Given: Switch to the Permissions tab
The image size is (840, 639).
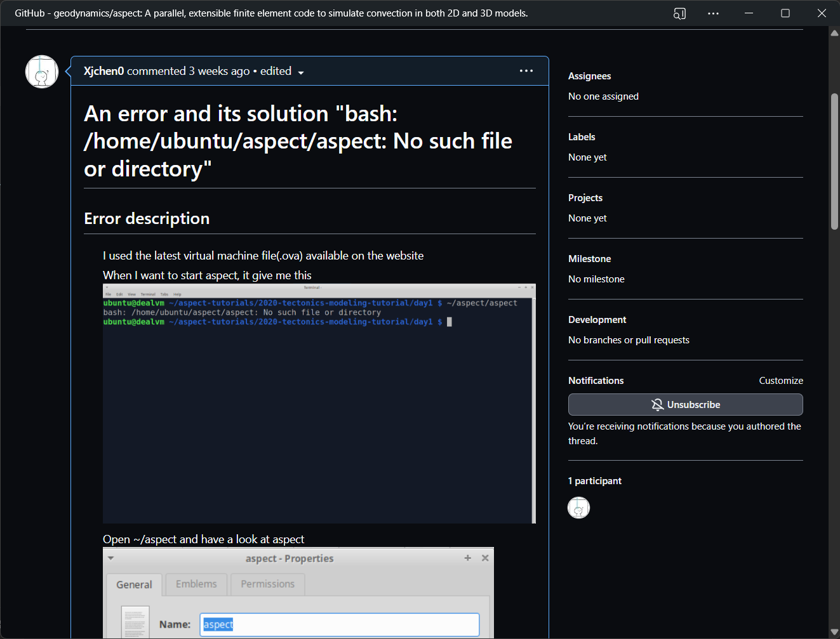Looking at the screenshot, I should [267, 584].
